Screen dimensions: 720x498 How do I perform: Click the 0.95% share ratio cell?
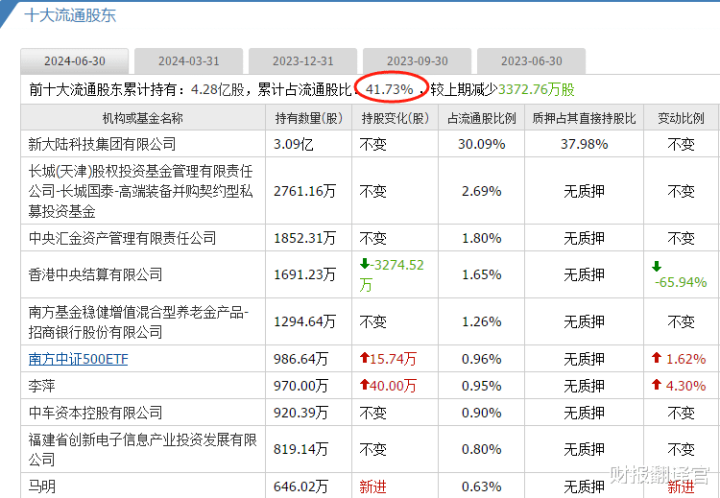click(x=481, y=386)
